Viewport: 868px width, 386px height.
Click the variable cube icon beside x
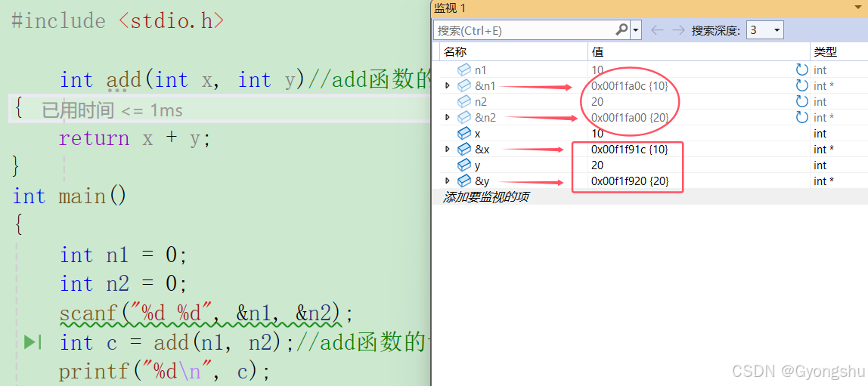(x=464, y=133)
